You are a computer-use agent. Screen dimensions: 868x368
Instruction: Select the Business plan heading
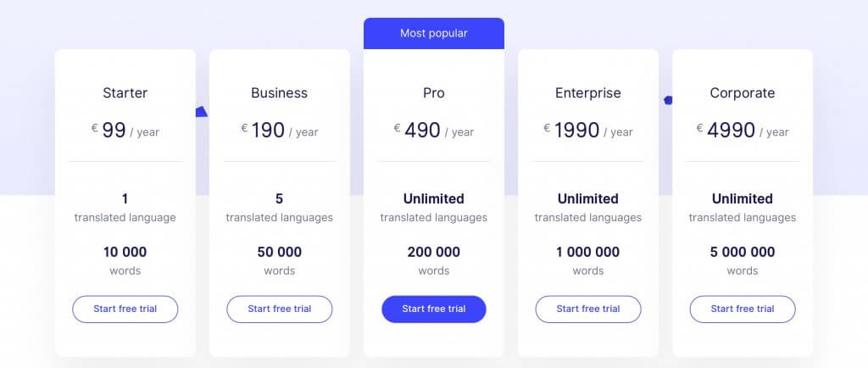(279, 93)
